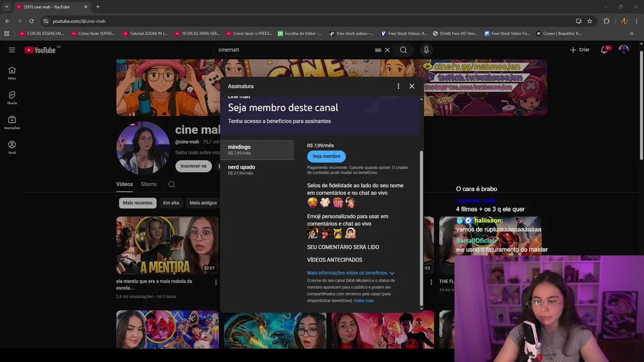Open the Spider-Man video thumbnail
Viewport: 644px width, 362px height.
pyautogui.click(x=383, y=330)
